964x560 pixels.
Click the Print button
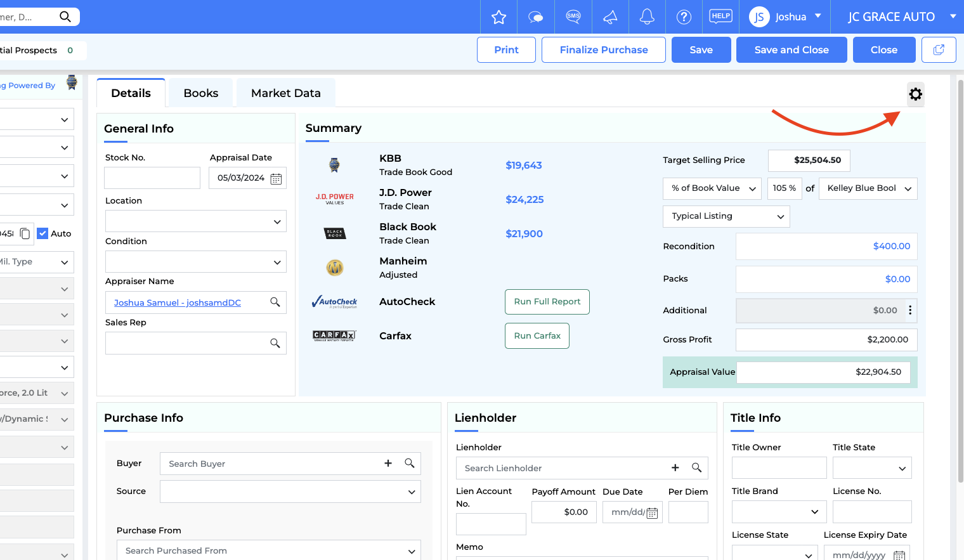point(506,49)
